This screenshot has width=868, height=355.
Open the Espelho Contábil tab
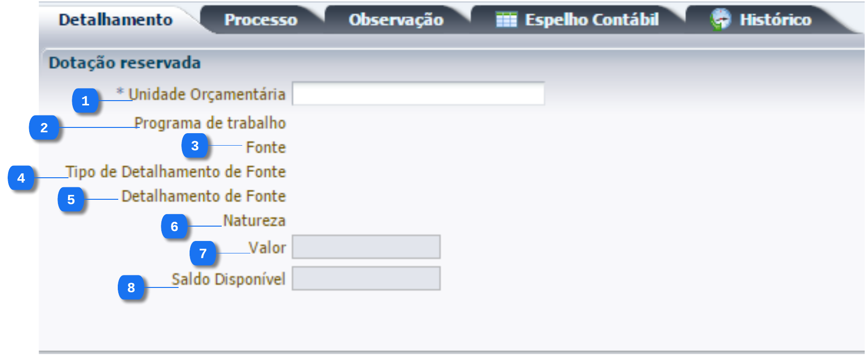tap(591, 20)
